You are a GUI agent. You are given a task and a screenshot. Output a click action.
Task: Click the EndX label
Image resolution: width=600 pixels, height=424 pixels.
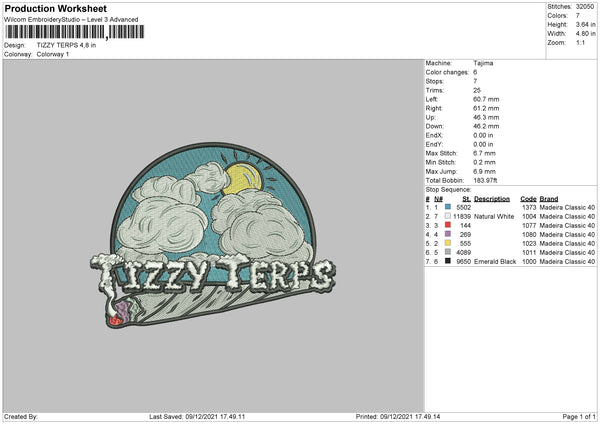(434, 135)
